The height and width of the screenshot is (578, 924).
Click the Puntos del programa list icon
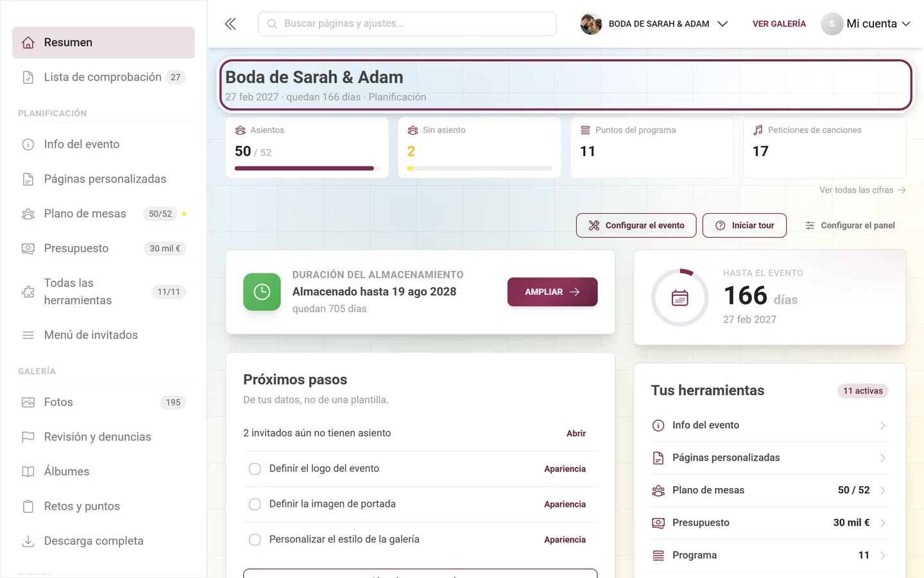[585, 130]
